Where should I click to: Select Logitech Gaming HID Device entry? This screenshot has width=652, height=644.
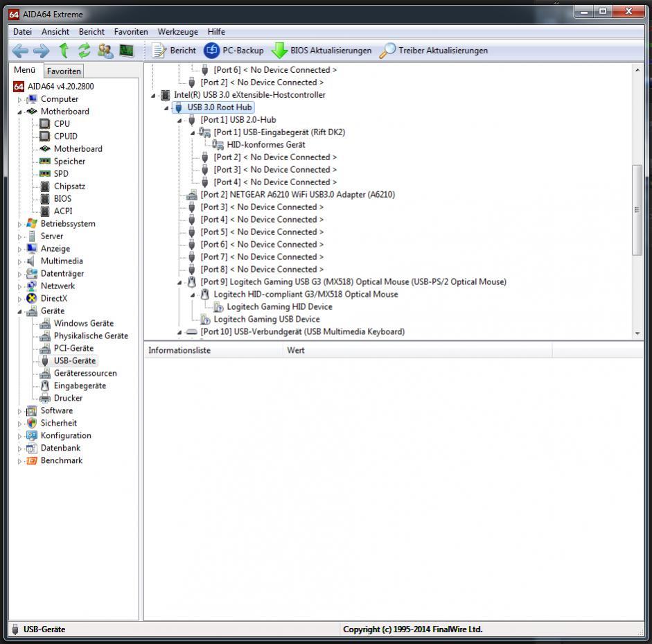tap(279, 307)
